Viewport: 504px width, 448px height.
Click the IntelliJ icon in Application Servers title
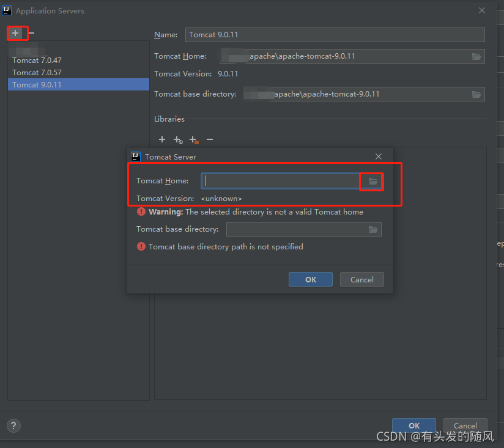tap(7, 10)
